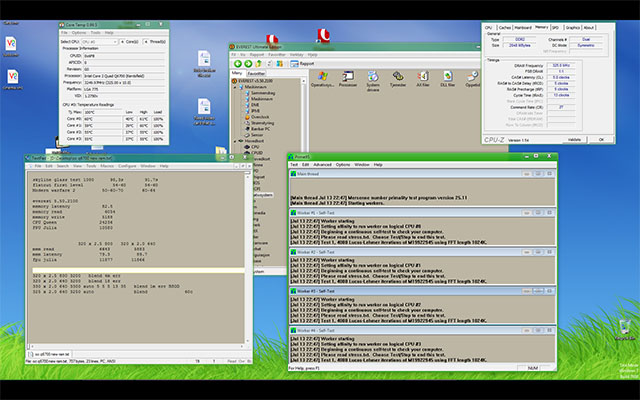Click Worker #4 Self-Test window icon

pos(293,331)
